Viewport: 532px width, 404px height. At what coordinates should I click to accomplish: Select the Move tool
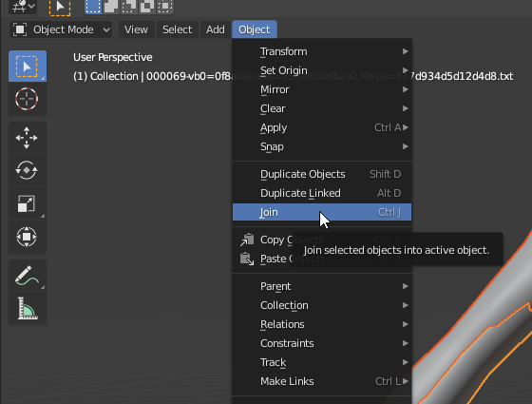[28, 138]
